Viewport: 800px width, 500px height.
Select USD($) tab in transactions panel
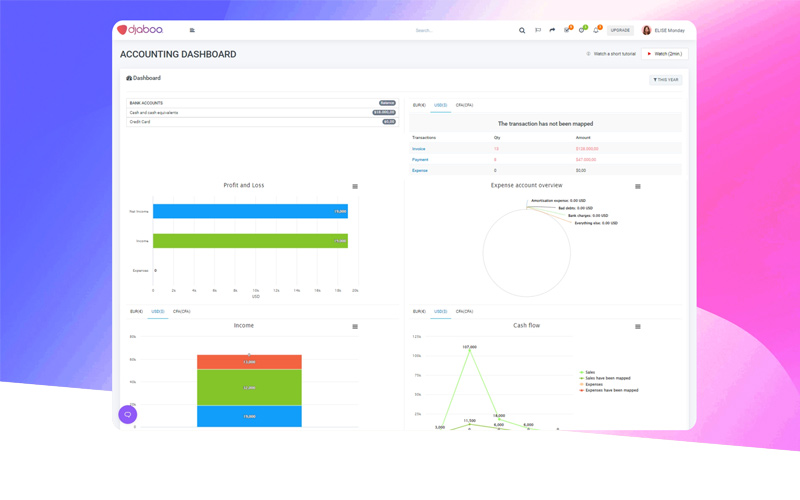440,105
